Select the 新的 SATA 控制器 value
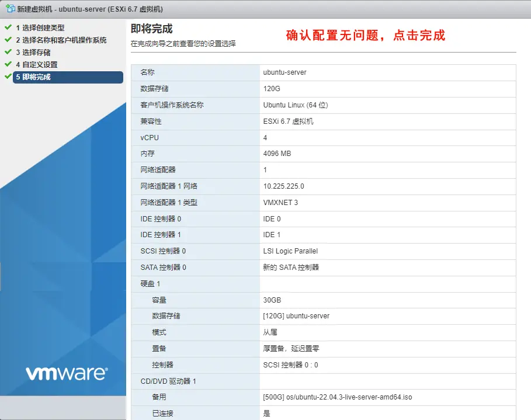 291,267
